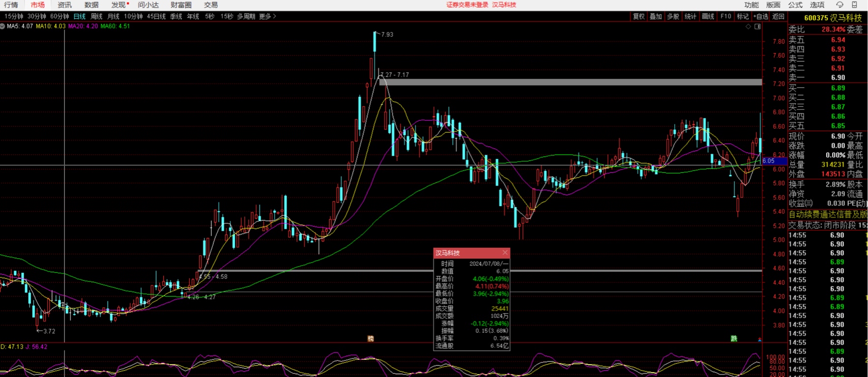Image resolution: width=868 pixels, height=377 pixels.
Task: Click the headset support icon
Action: click(x=839, y=5)
